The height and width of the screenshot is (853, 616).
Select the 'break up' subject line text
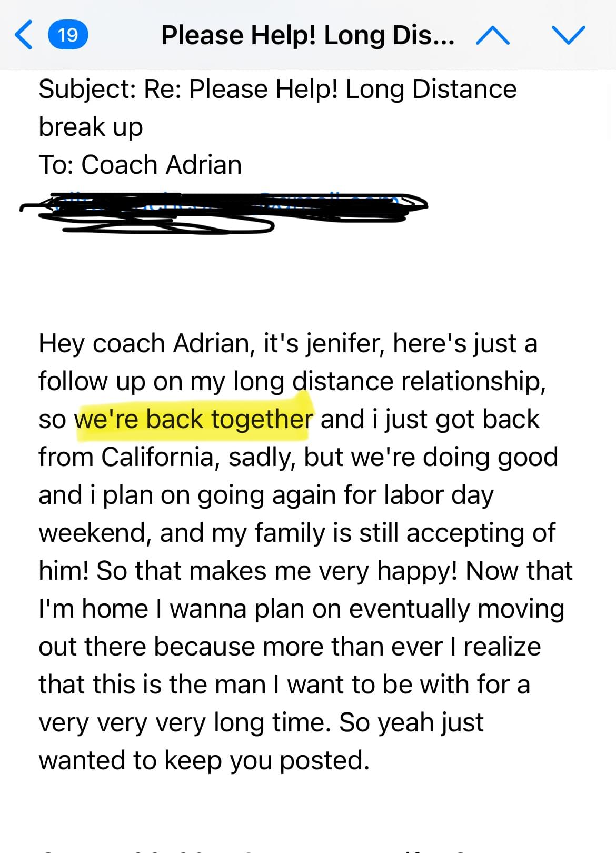91,127
